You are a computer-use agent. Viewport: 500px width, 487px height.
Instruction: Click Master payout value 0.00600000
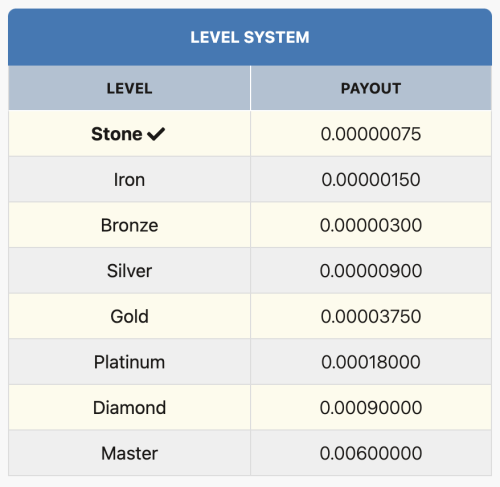371,453
